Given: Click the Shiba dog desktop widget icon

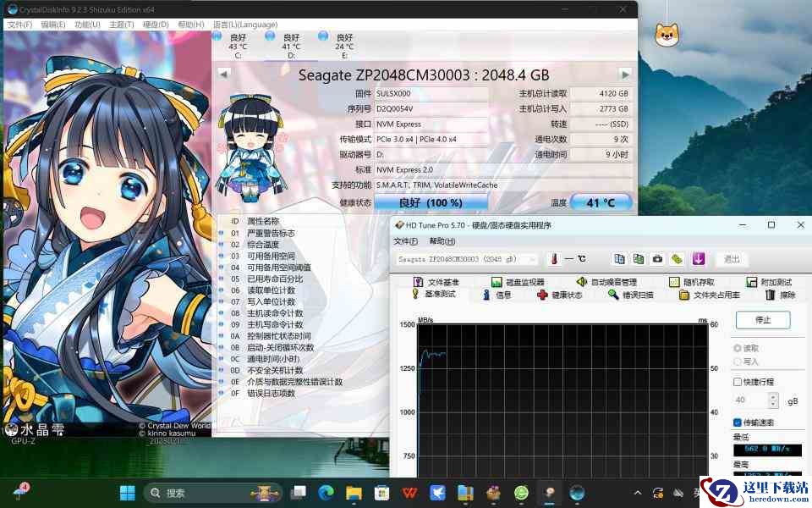Looking at the screenshot, I should click(667, 36).
